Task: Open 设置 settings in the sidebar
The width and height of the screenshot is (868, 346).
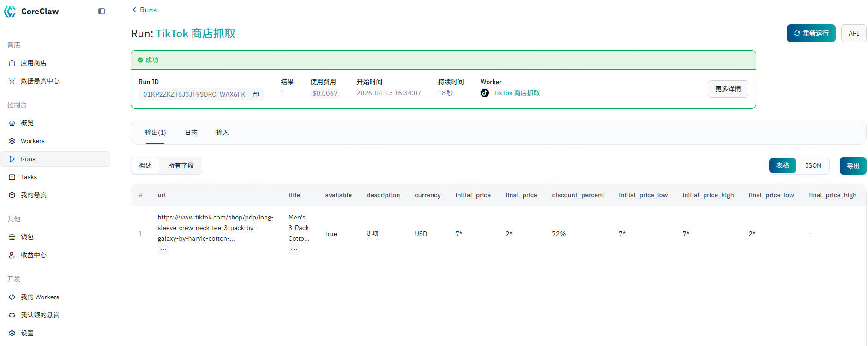Action: click(x=27, y=333)
